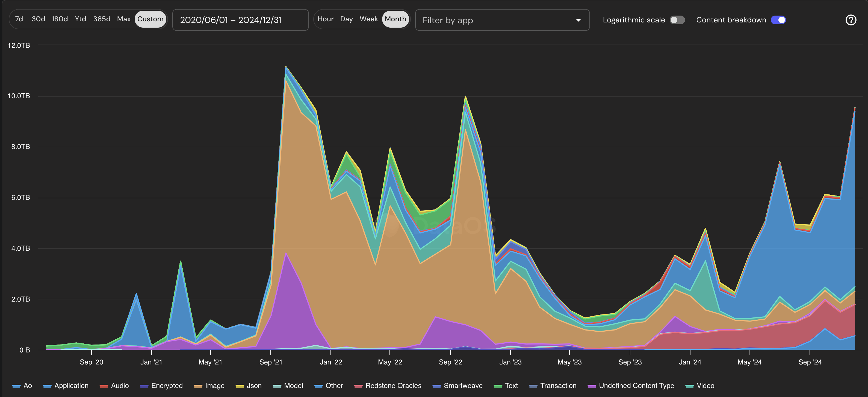Disable Content breakdown
Viewport: 868px width, 397px height.
[778, 20]
